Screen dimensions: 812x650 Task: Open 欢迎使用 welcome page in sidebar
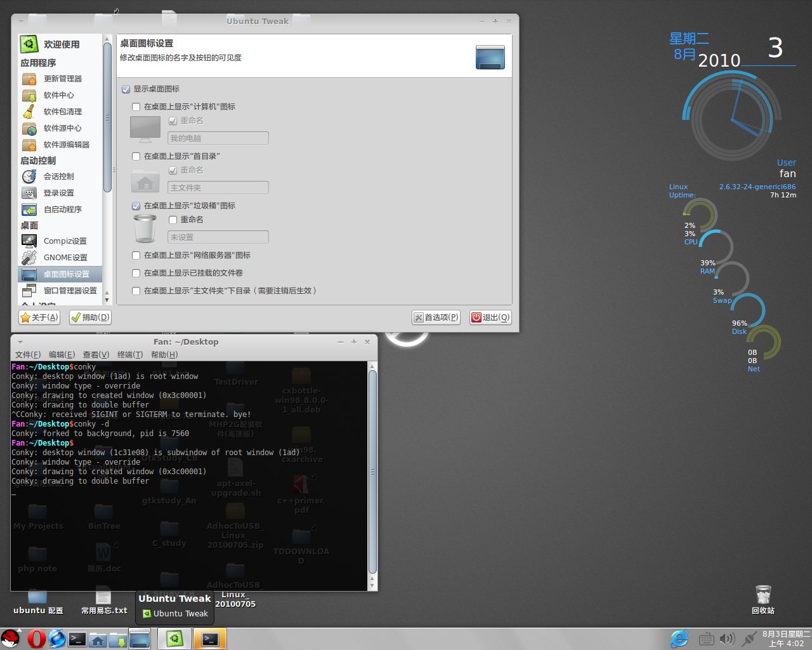pyautogui.click(x=60, y=44)
